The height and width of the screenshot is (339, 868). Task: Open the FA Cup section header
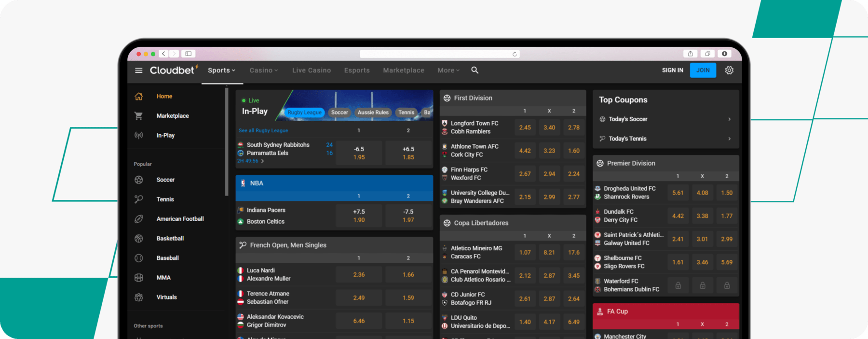[666, 311]
